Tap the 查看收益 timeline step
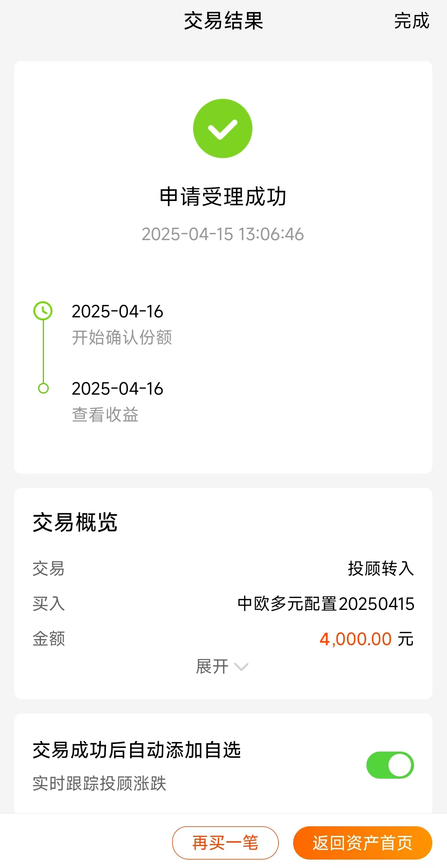 tap(105, 415)
